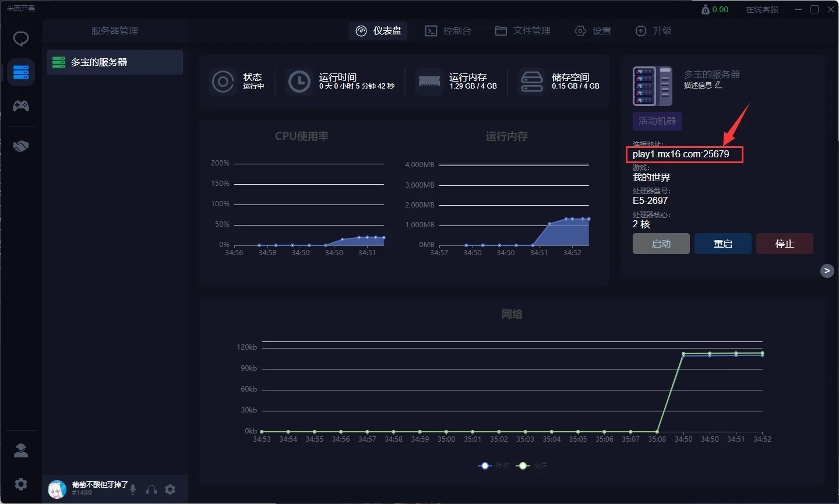The image size is (839, 504).
Task: Open the handshake sidebar icon
Action: coord(21,146)
